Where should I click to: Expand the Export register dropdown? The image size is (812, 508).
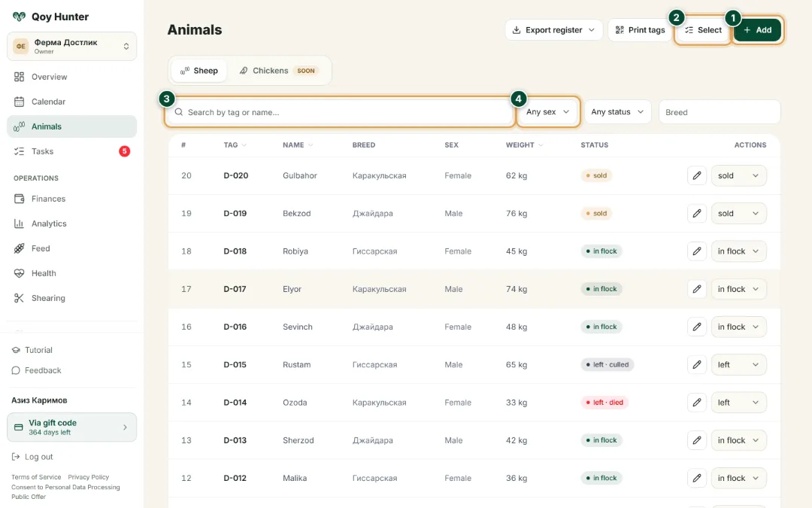click(x=553, y=30)
